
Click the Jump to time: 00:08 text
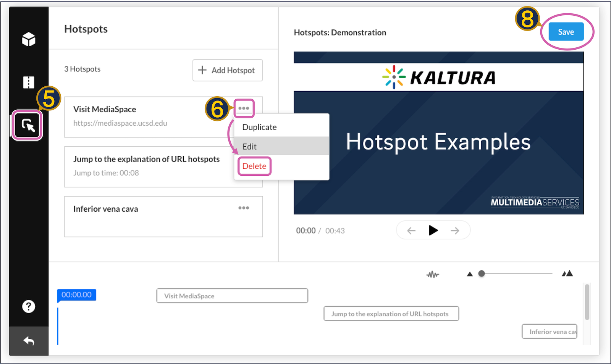(x=106, y=173)
